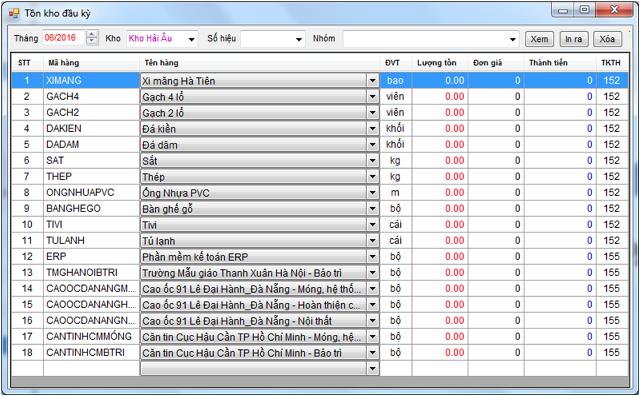Open the Kho dropdown showing Kho Hải Âu

pyautogui.click(x=191, y=39)
